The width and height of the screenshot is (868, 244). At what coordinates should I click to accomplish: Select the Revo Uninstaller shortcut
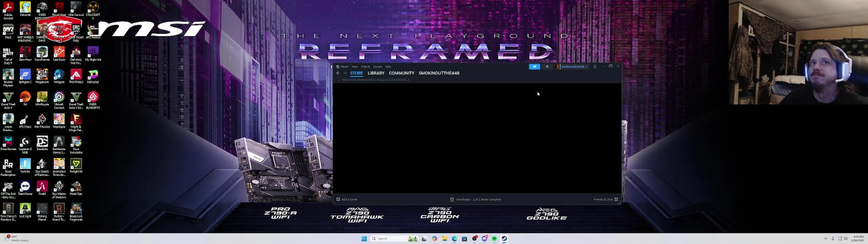click(76, 145)
